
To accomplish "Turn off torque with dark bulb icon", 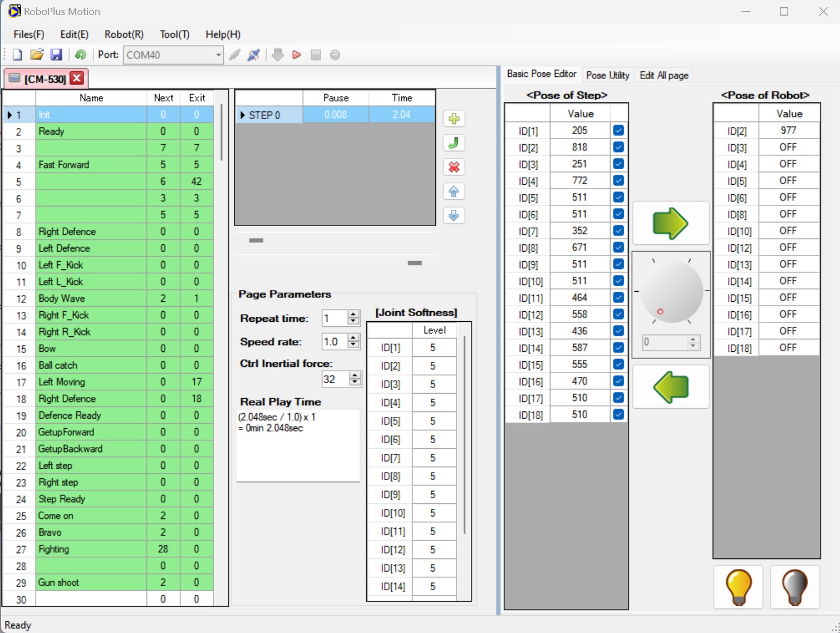I will [x=795, y=587].
